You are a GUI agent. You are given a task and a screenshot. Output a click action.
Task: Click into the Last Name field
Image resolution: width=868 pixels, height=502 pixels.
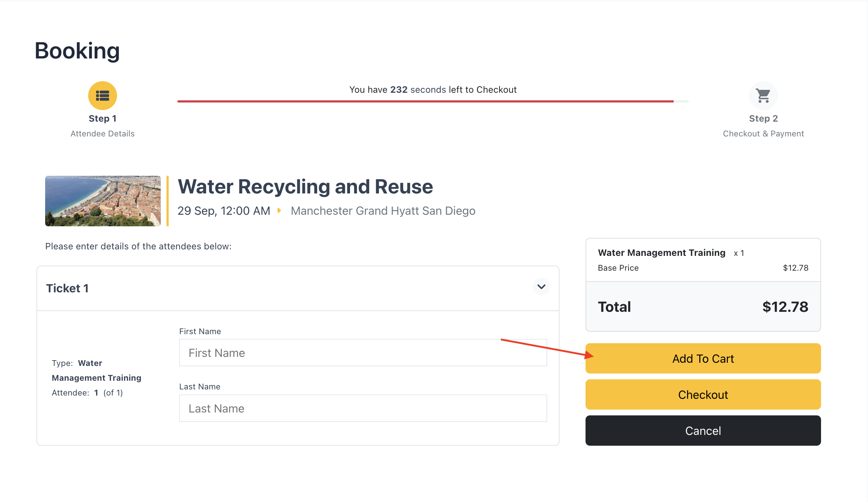[363, 408]
